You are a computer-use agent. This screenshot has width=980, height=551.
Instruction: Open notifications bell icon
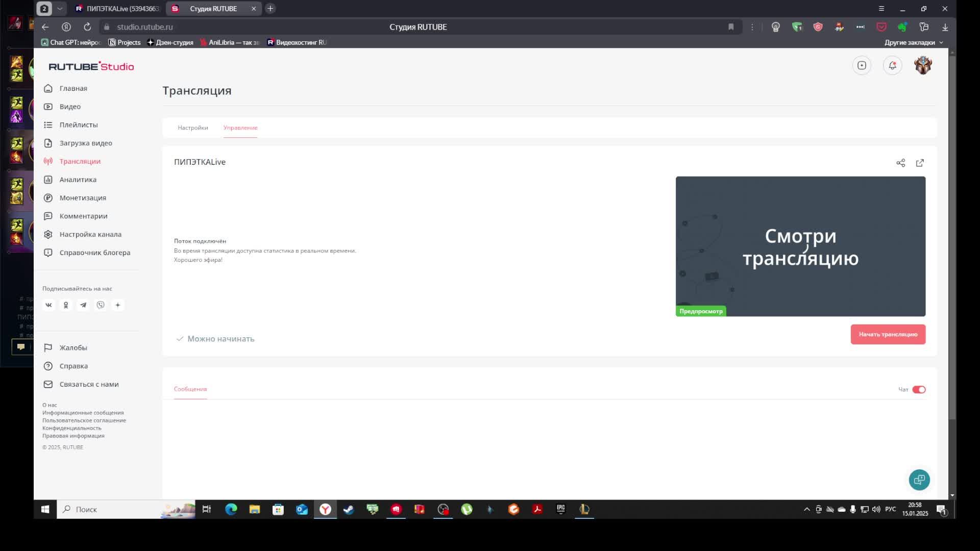(x=892, y=65)
